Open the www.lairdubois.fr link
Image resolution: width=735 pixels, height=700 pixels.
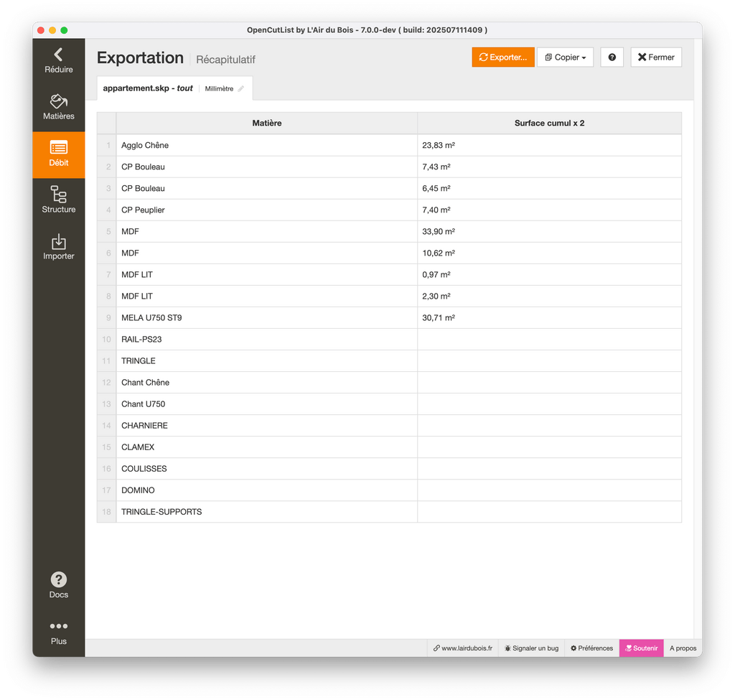(463, 648)
